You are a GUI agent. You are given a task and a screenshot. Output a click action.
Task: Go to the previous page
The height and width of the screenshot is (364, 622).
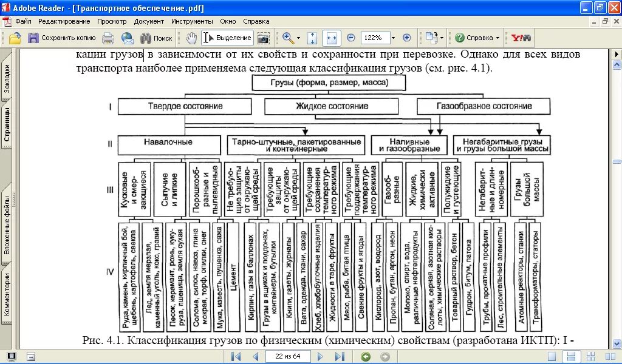pyautogui.click(x=256, y=357)
